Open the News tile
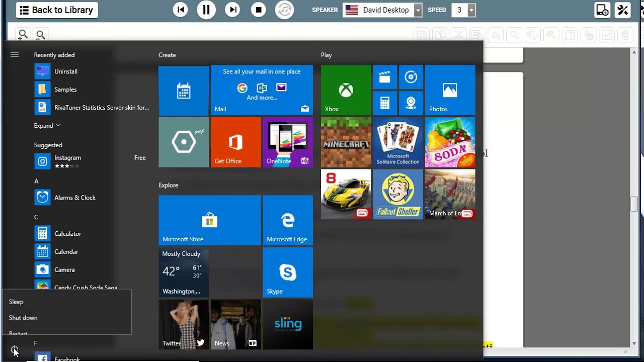 235,324
